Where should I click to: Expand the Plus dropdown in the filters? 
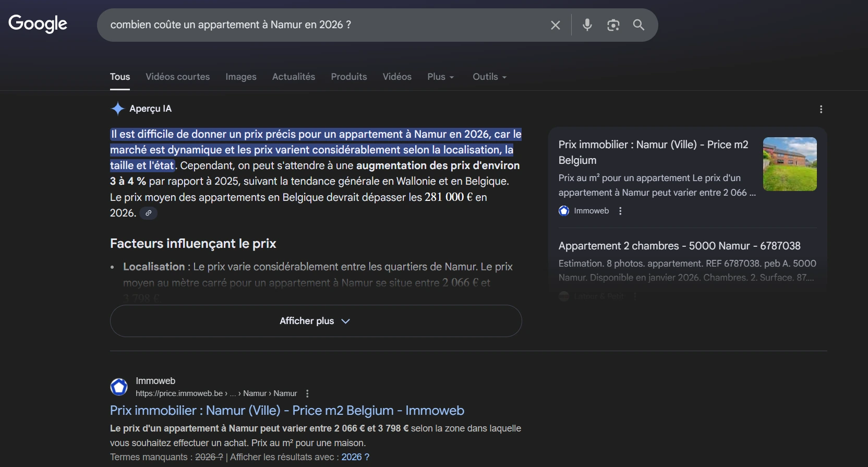coord(440,77)
